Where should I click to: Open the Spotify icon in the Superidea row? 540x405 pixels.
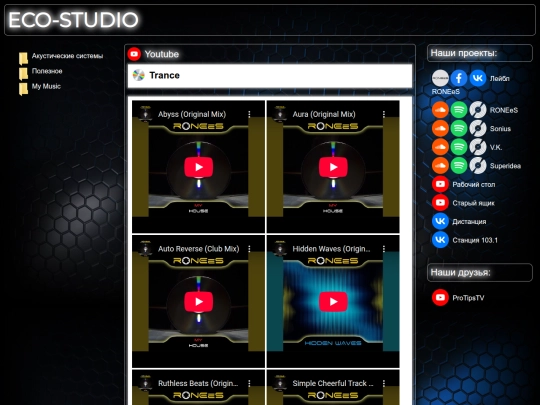[x=459, y=166]
